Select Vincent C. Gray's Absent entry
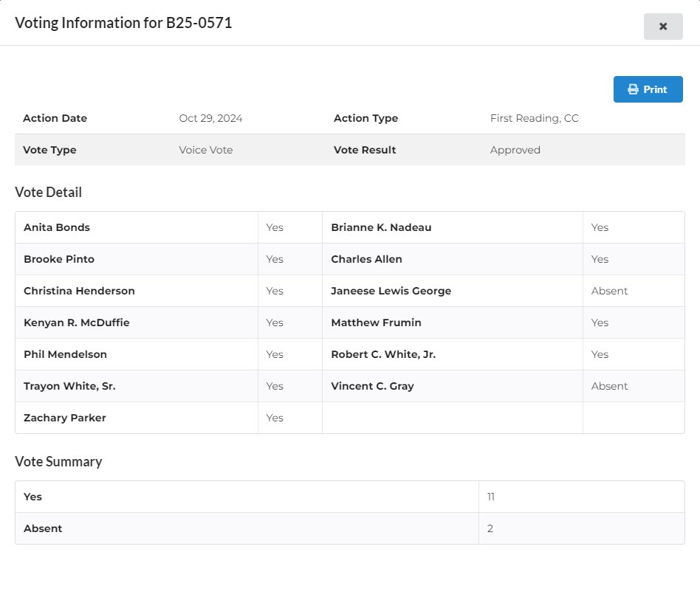Image resolution: width=700 pixels, height=614 pixels. pos(609,385)
